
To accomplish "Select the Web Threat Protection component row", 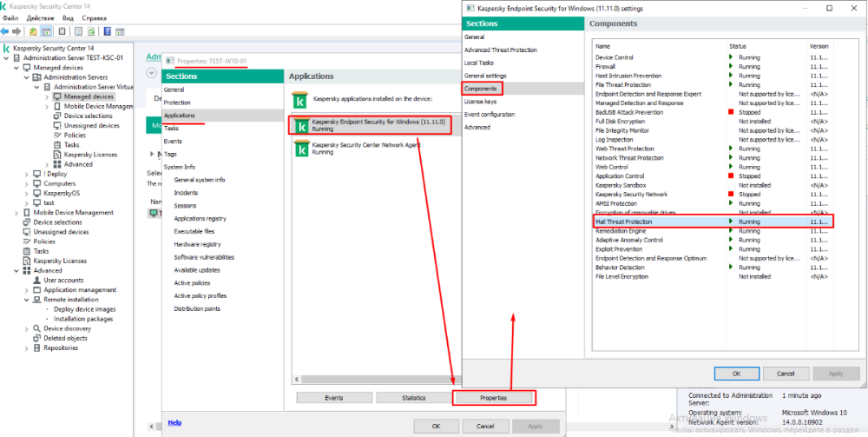I will pos(713,149).
